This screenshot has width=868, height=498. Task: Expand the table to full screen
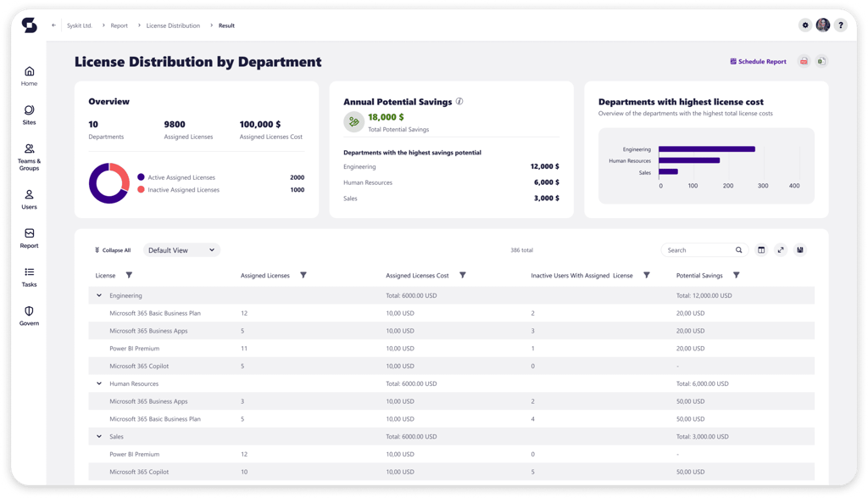point(781,249)
